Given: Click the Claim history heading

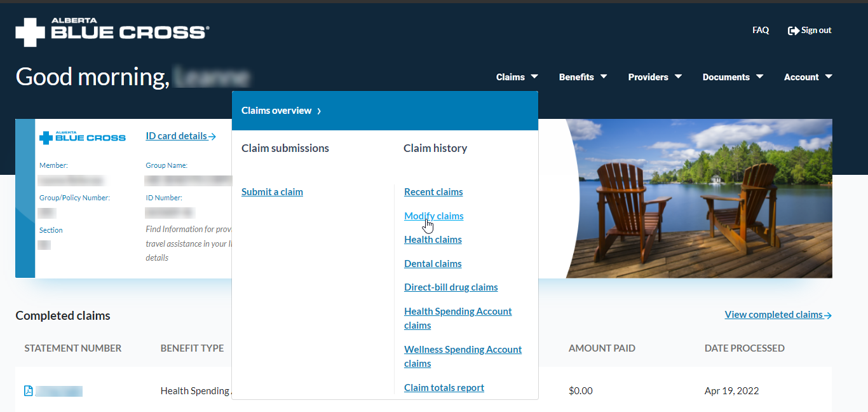Looking at the screenshot, I should 435,148.
